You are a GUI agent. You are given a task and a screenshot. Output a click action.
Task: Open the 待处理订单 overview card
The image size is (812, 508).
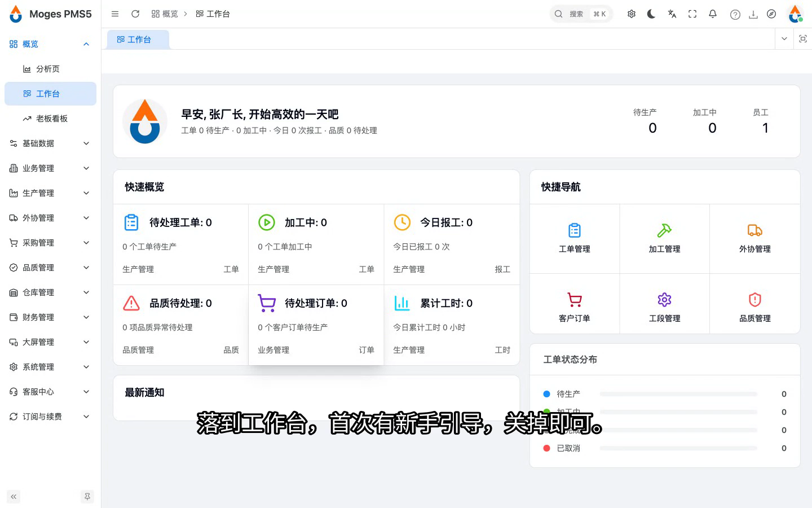point(316,325)
